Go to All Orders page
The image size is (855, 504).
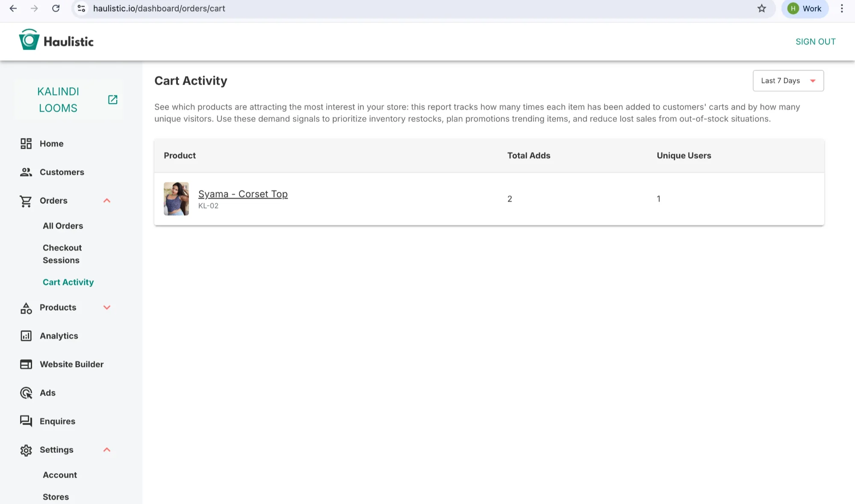[63, 226]
